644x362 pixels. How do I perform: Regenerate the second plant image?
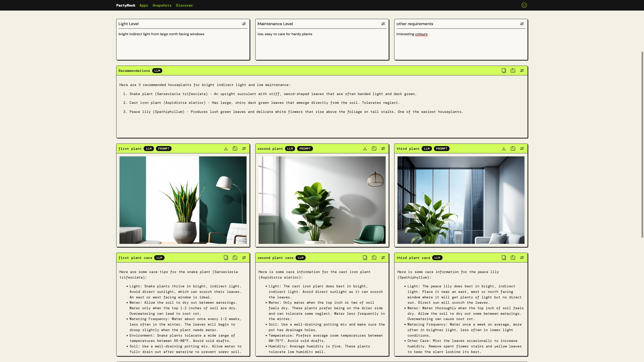click(374, 149)
